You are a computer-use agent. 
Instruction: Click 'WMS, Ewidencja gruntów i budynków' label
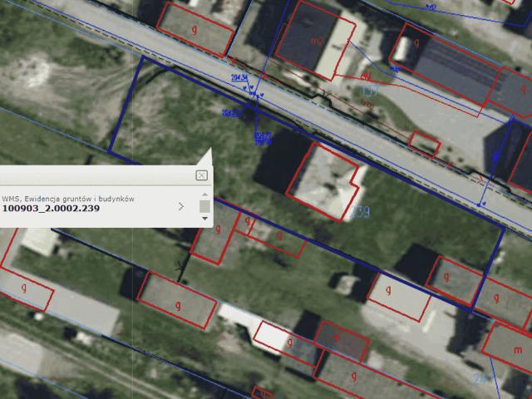pos(68,199)
